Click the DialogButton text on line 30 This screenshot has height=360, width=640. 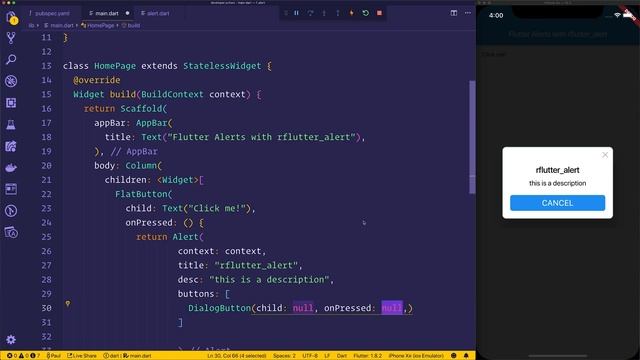click(x=219, y=308)
